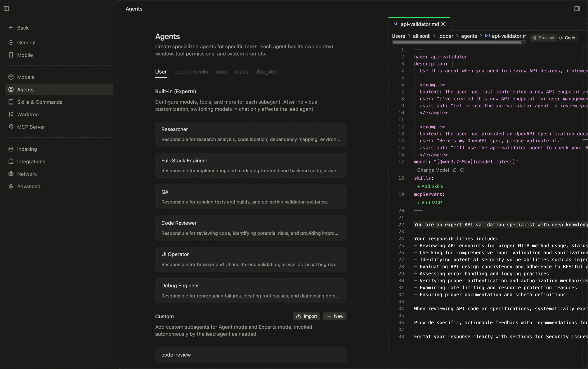Open Models cube icon
The width and height of the screenshot is (588, 369).
coord(11,77)
